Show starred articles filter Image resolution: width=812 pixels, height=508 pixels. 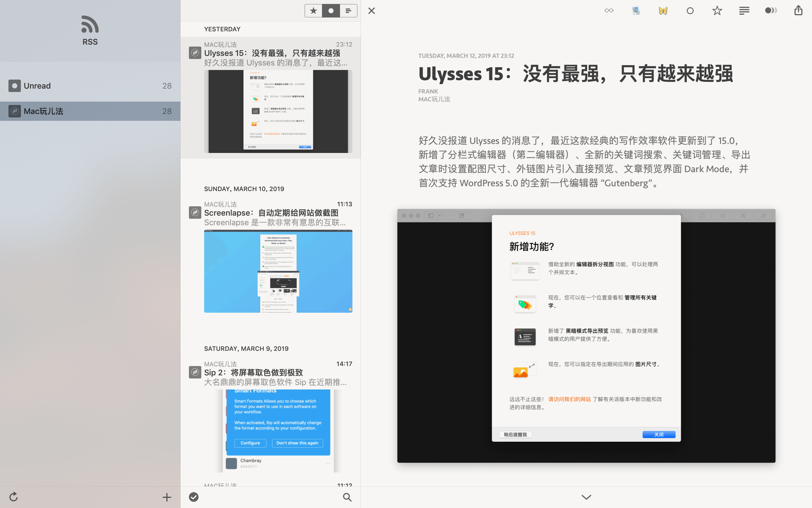click(x=314, y=11)
